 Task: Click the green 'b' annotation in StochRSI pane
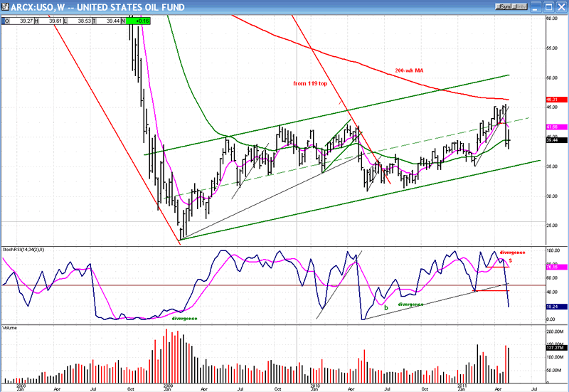point(386,308)
